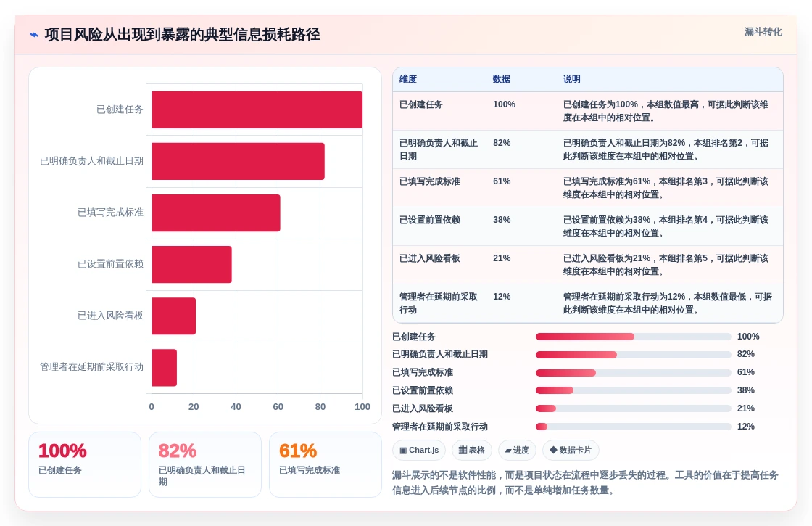Click the 已创建任务 bar in chart
The image size is (812, 526).
[257, 110]
